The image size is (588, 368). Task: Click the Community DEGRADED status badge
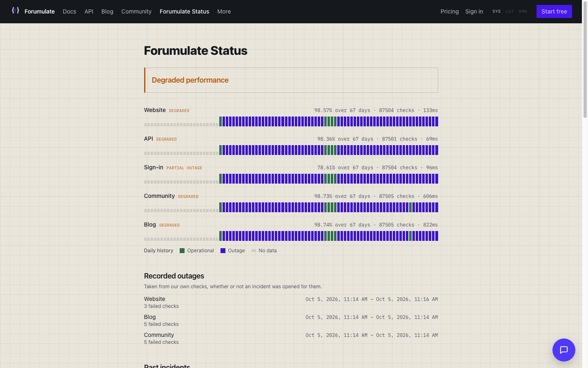pos(188,197)
